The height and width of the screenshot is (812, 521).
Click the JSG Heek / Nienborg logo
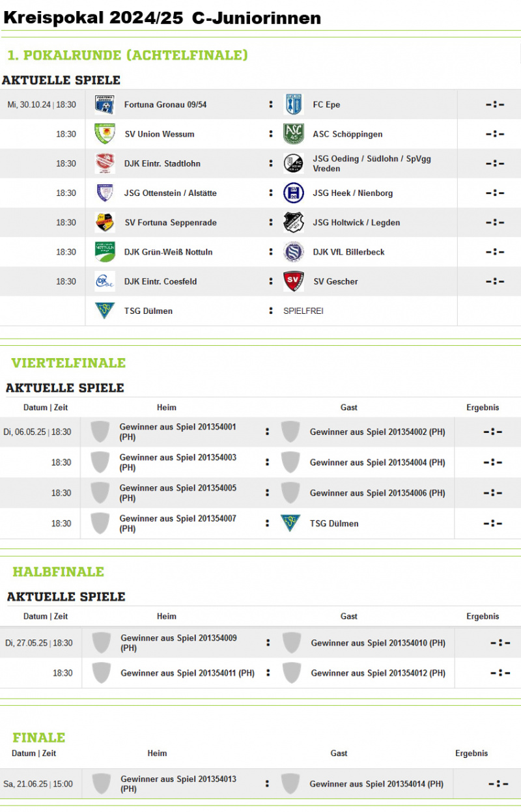pyautogui.click(x=294, y=193)
